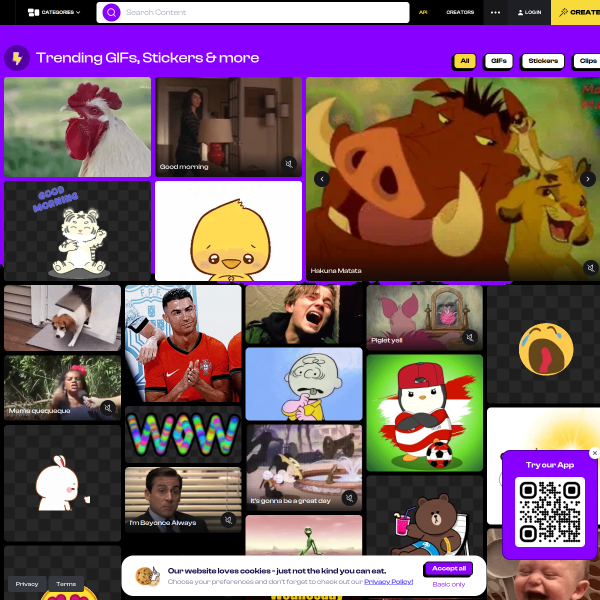Screen dimensions: 600x600
Task: Unmute the Meme quequeque clip
Action: click(108, 408)
